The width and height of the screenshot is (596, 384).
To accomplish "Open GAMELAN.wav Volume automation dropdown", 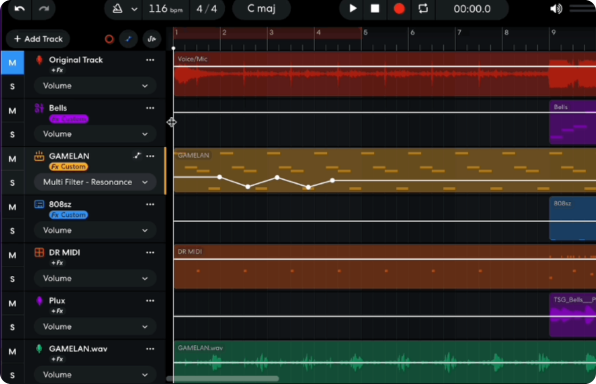I will [x=95, y=375].
